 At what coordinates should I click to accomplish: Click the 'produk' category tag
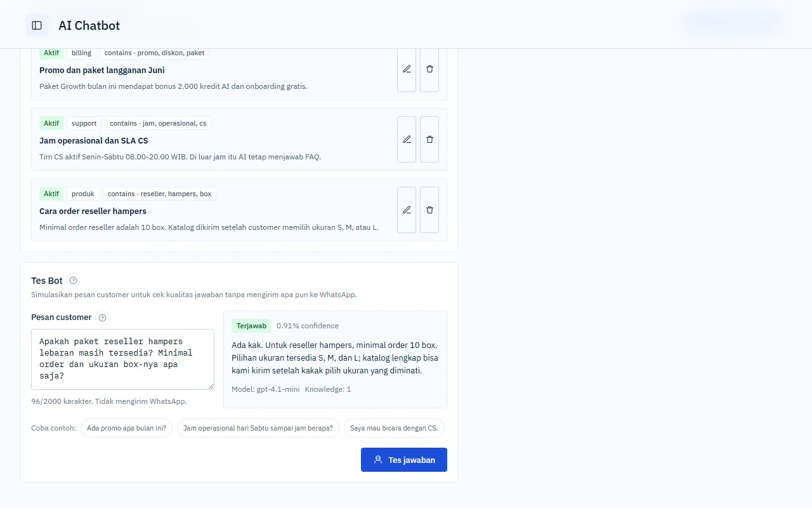pos(83,194)
